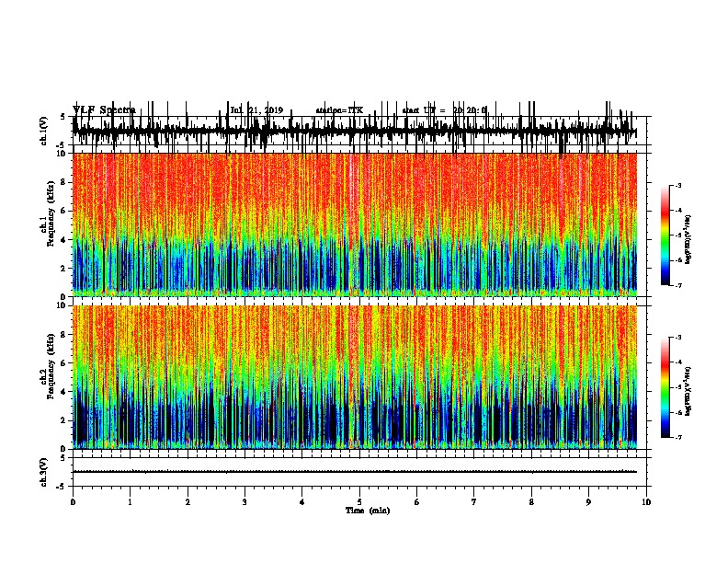Click the time axis tick label '10'
Screen dimensions: 728x563
(646, 502)
